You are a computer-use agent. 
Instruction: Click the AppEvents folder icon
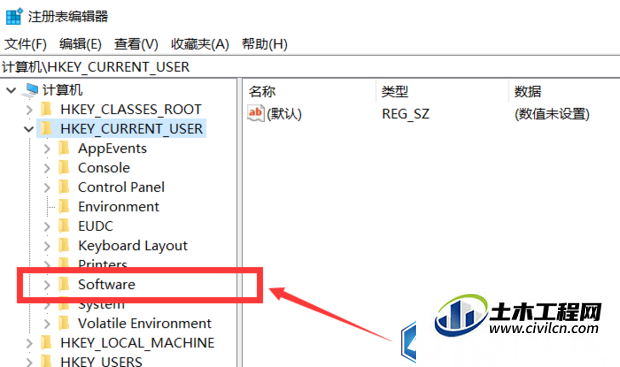point(64,148)
